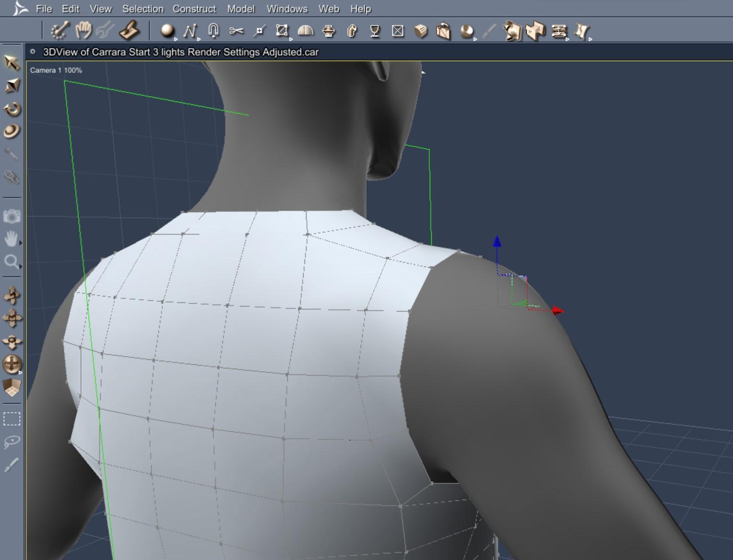Select the Polyline drawing tool

coord(190,31)
